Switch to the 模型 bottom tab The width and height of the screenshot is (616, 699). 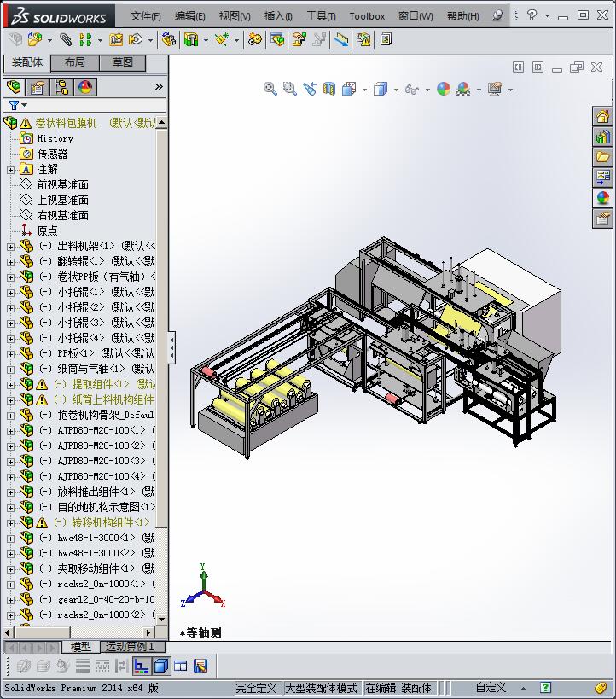point(81,646)
